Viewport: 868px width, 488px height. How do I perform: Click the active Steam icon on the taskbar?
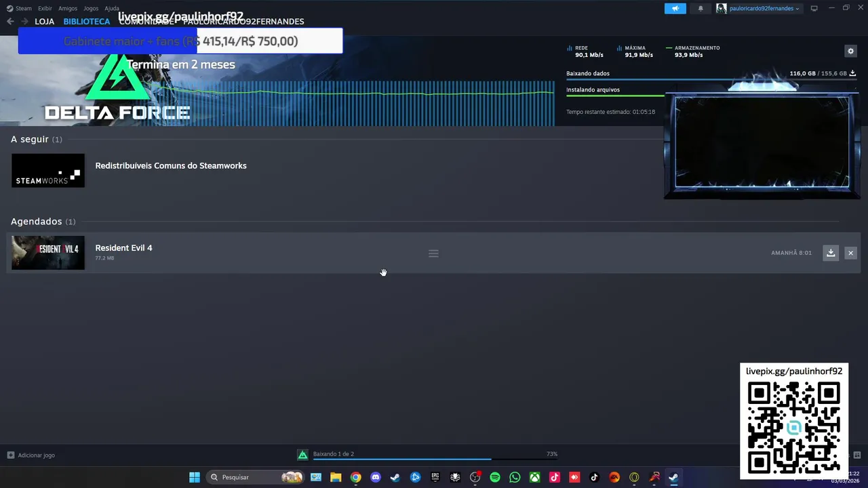click(673, 477)
